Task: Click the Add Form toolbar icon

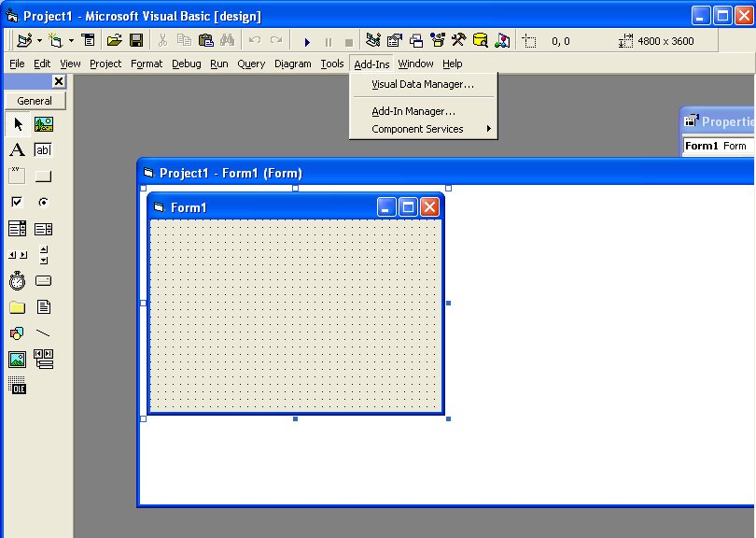Action: [55, 40]
